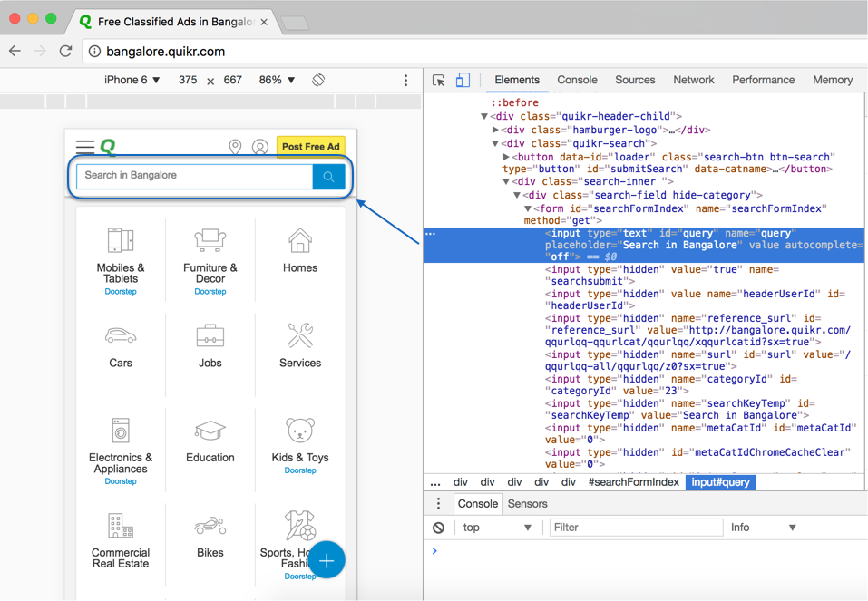This screenshot has width=868, height=601.
Task: Open the console drawer three-dot menu
Action: coord(438,504)
